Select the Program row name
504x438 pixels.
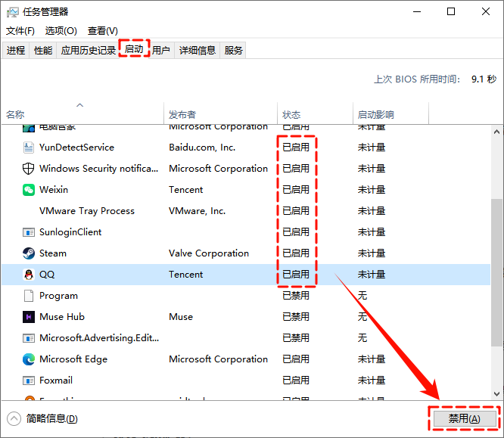(x=58, y=296)
